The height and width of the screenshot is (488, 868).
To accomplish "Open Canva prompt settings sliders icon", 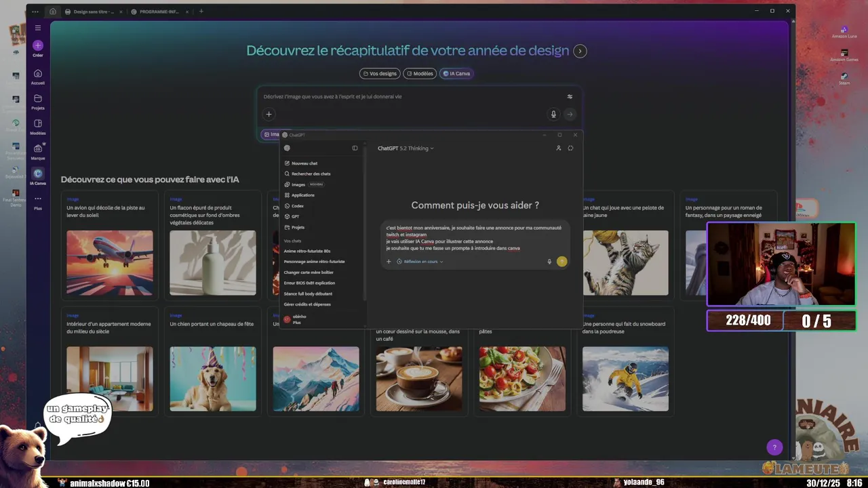I will tap(570, 96).
